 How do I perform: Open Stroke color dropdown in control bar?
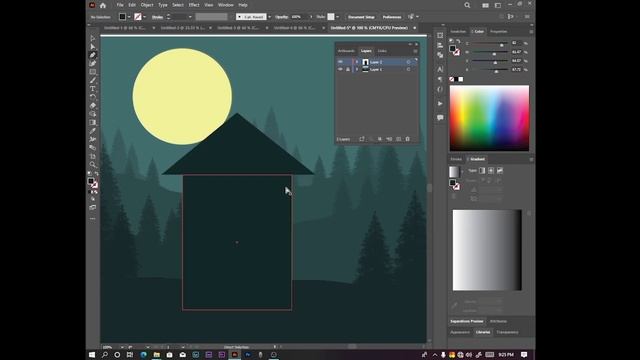pyautogui.click(x=145, y=17)
